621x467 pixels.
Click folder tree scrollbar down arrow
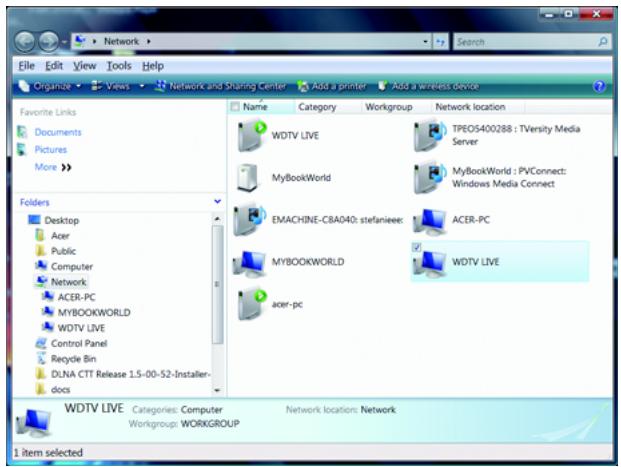coord(217,390)
